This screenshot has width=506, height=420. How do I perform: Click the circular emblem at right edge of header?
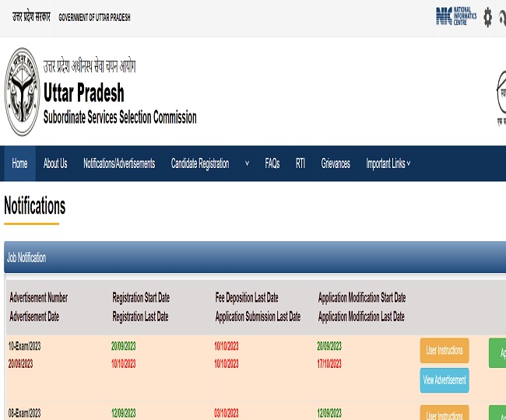click(x=500, y=93)
